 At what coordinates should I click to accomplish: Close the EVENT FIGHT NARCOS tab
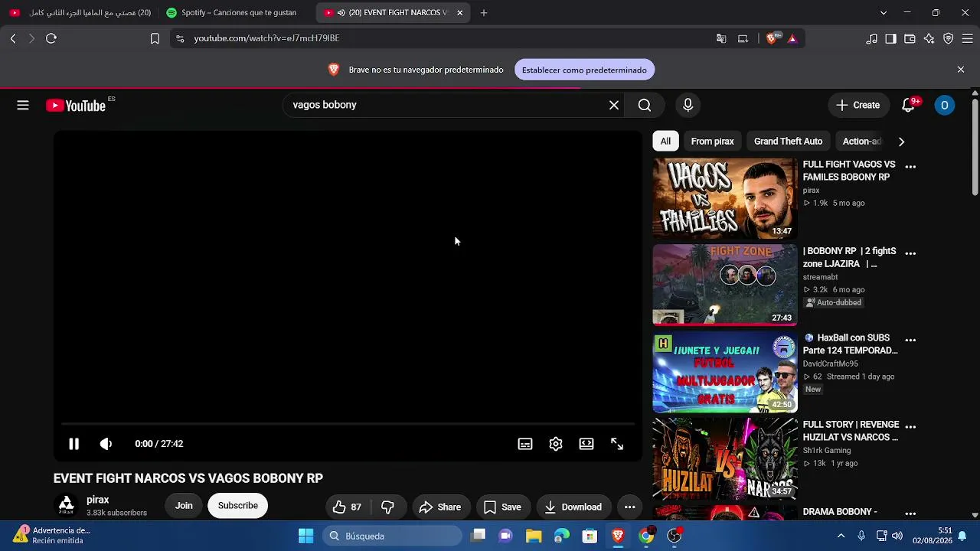point(459,13)
